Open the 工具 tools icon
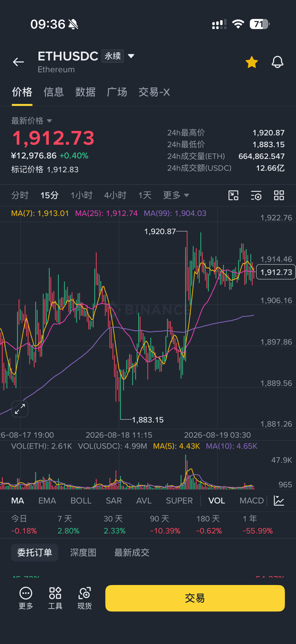This screenshot has height=644, width=296. click(x=55, y=598)
